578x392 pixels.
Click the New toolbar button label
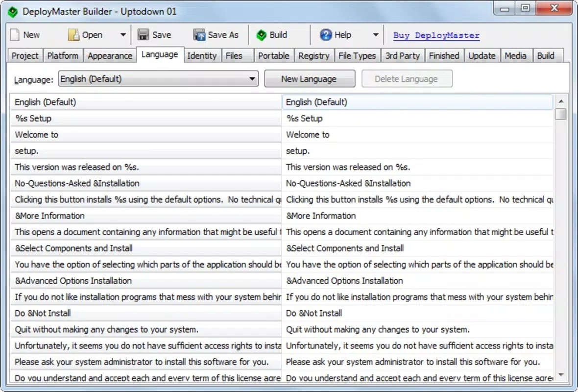pyautogui.click(x=31, y=35)
